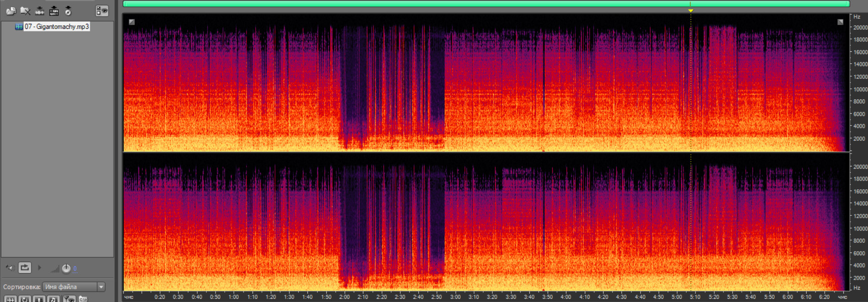
Task: Click the upper-left corner handle of spectrogram
Action: (x=132, y=22)
